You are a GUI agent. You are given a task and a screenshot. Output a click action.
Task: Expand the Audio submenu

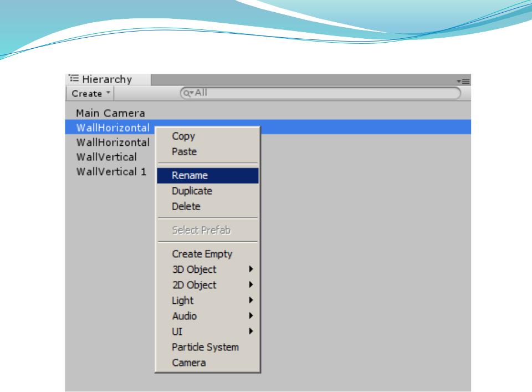click(x=208, y=316)
